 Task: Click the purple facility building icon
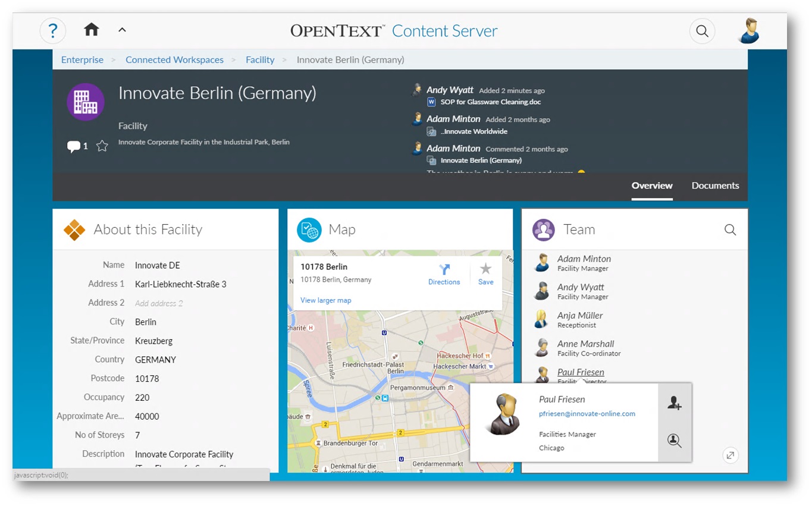(86, 102)
